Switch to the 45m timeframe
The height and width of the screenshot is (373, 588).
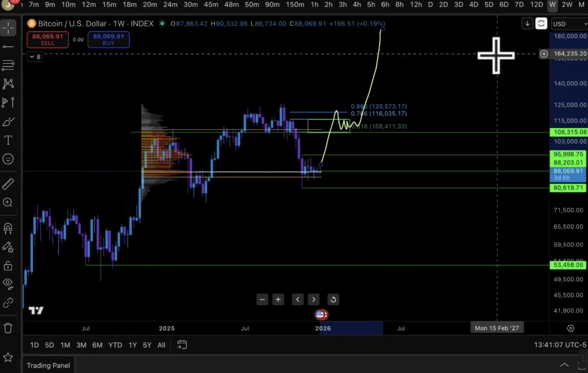211,4
